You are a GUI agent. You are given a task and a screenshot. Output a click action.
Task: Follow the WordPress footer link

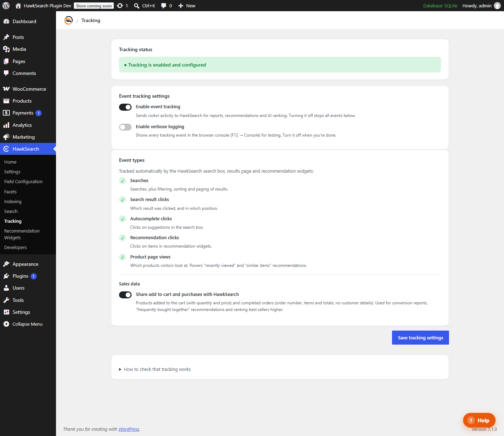click(x=129, y=429)
